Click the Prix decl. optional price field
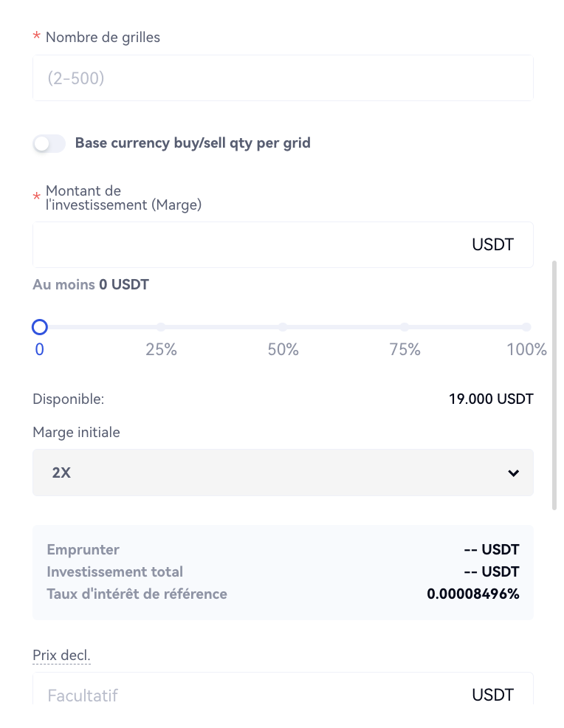 coord(251,695)
